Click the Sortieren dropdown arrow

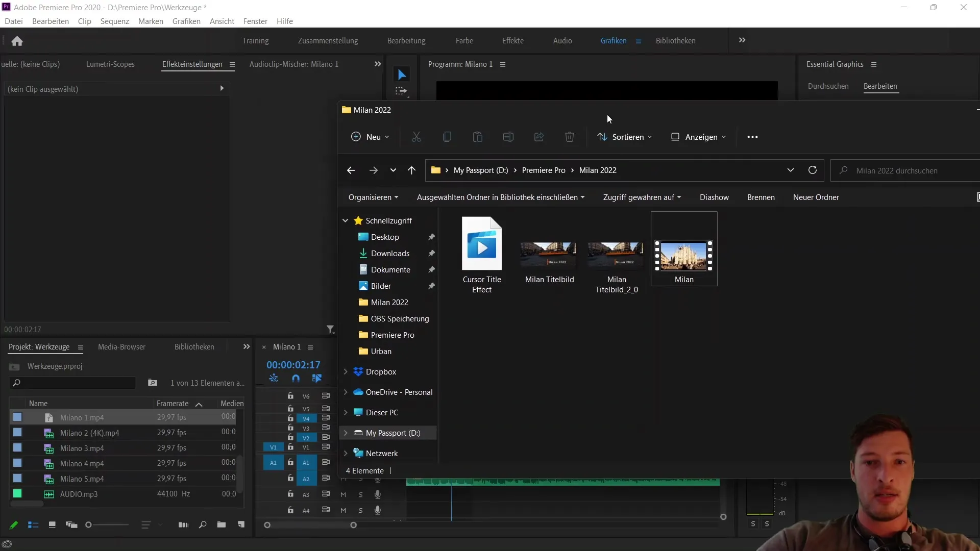pyautogui.click(x=649, y=137)
